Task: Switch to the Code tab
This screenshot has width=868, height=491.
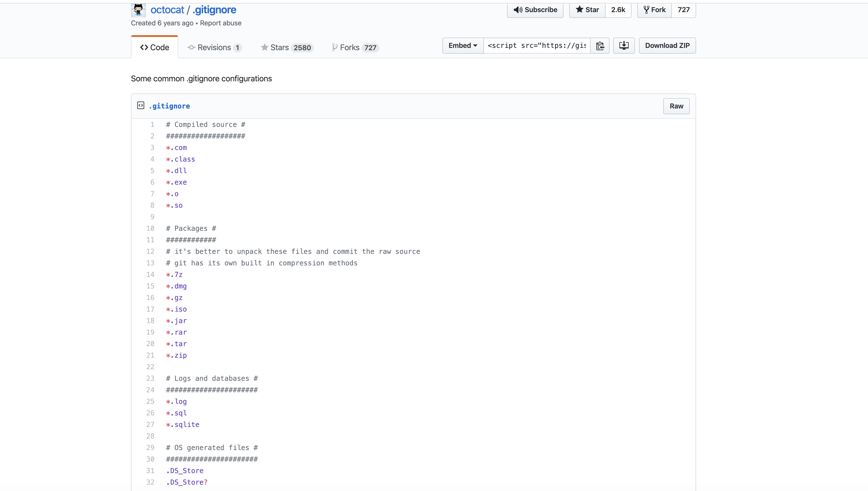Action: tap(154, 48)
